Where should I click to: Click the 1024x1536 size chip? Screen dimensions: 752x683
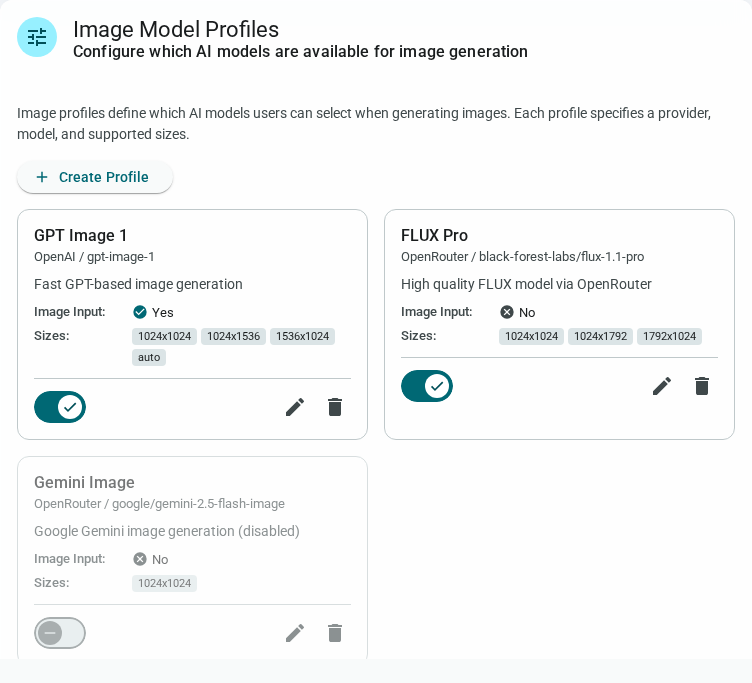point(234,336)
